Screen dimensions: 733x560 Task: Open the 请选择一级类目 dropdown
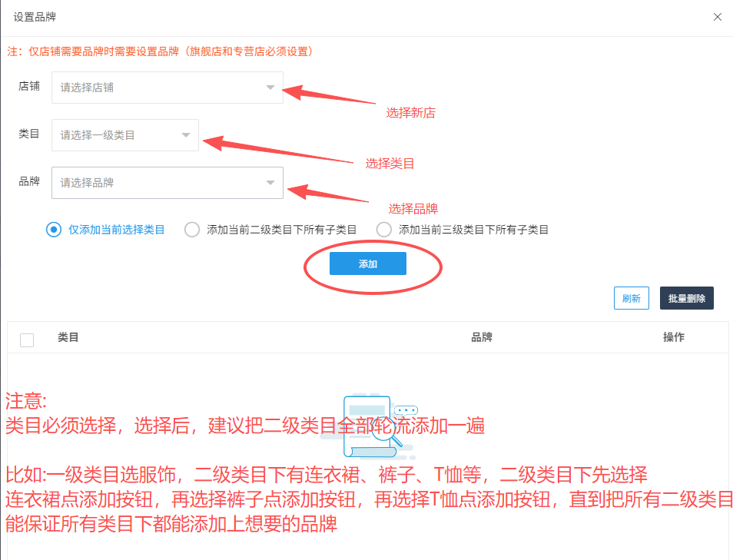[125, 135]
